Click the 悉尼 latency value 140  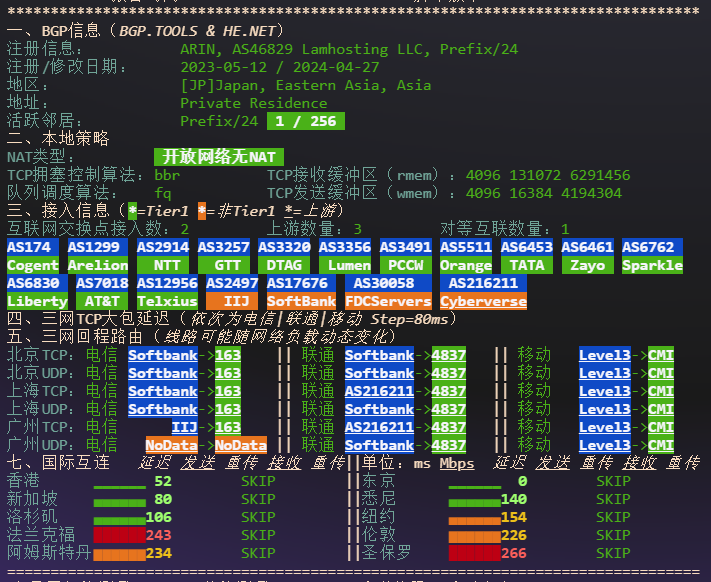tap(514, 499)
